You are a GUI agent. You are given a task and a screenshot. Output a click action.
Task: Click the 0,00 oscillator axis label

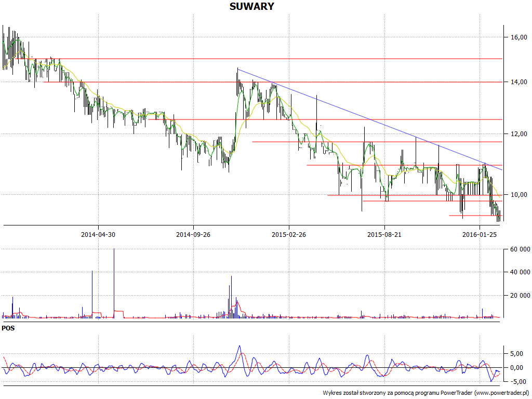tap(517, 368)
